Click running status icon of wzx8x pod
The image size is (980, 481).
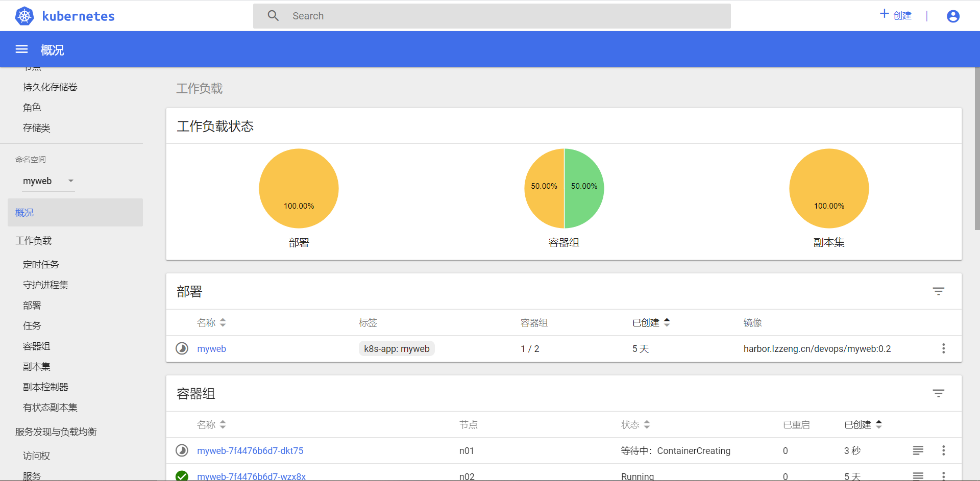coord(182,476)
